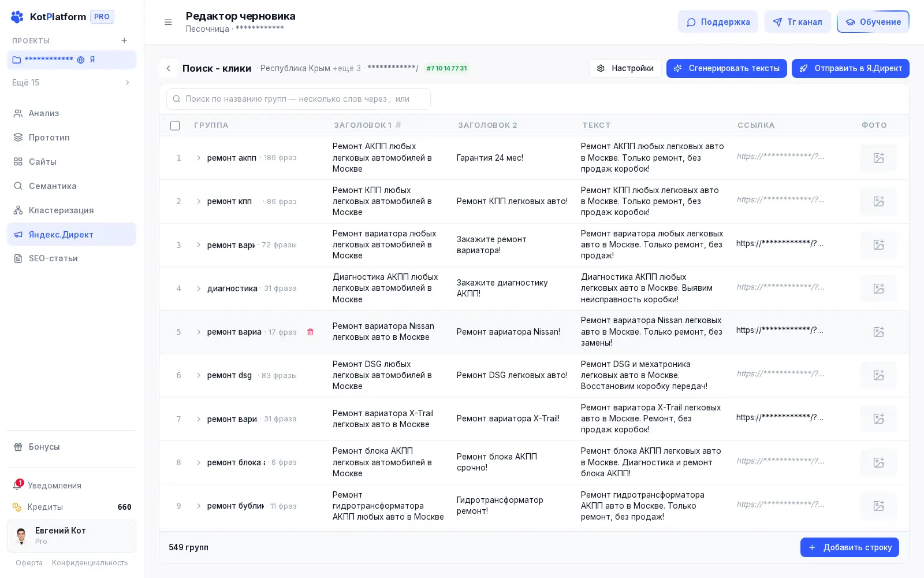Click the hash icon next to Заголовок 1

click(398, 125)
